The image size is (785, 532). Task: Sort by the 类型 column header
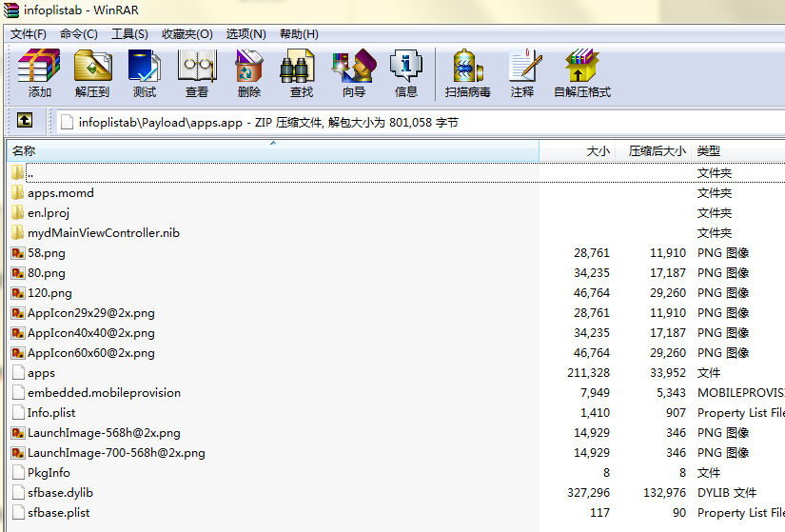(x=738, y=150)
